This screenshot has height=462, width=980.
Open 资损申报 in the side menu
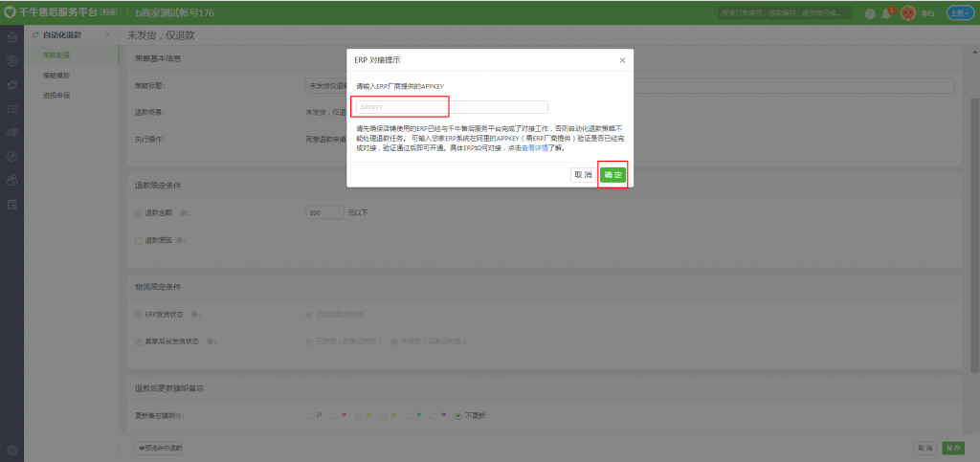pyautogui.click(x=56, y=95)
